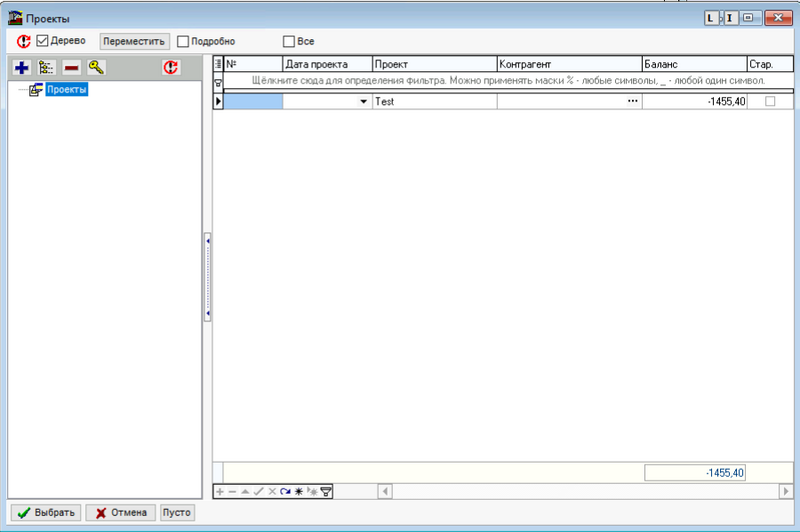Click the tree structure icon beside the plus
The height and width of the screenshot is (532, 800).
[x=46, y=68]
